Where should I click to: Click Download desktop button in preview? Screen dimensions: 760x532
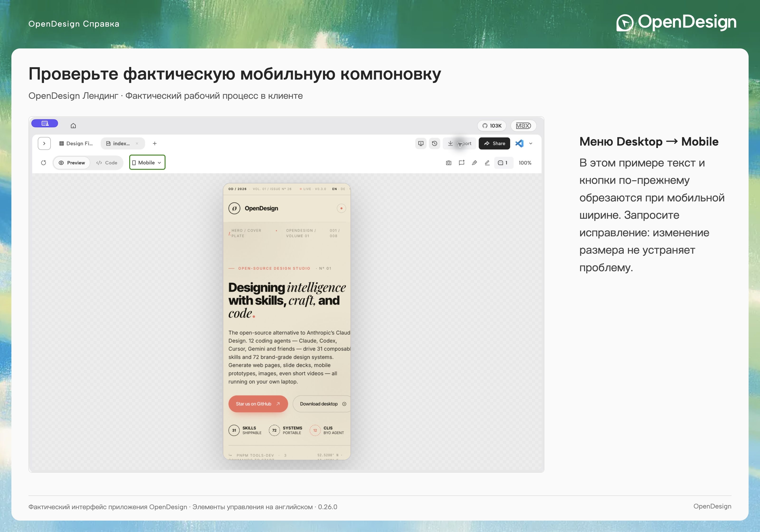coord(322,404)
